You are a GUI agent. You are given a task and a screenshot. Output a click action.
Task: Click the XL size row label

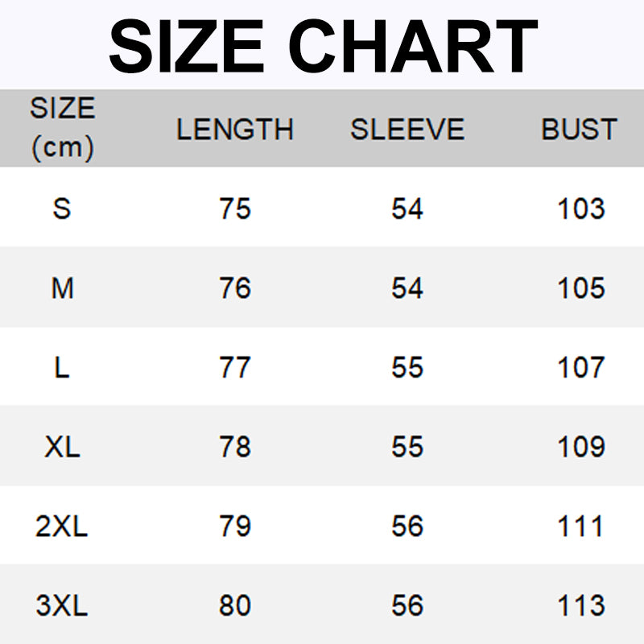62,447
